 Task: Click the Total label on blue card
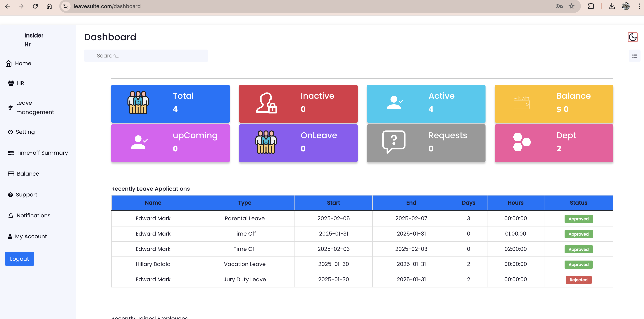[x=183, y=96]
